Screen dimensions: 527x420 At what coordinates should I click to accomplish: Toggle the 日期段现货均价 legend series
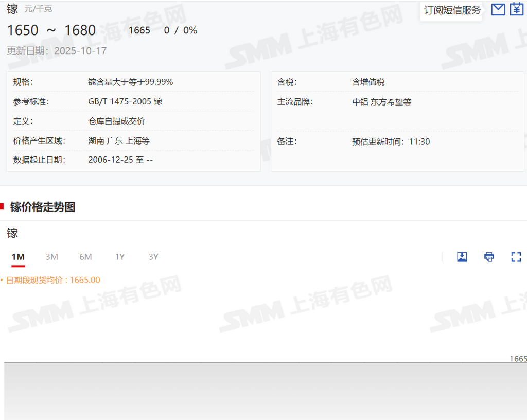pos(53,280)
